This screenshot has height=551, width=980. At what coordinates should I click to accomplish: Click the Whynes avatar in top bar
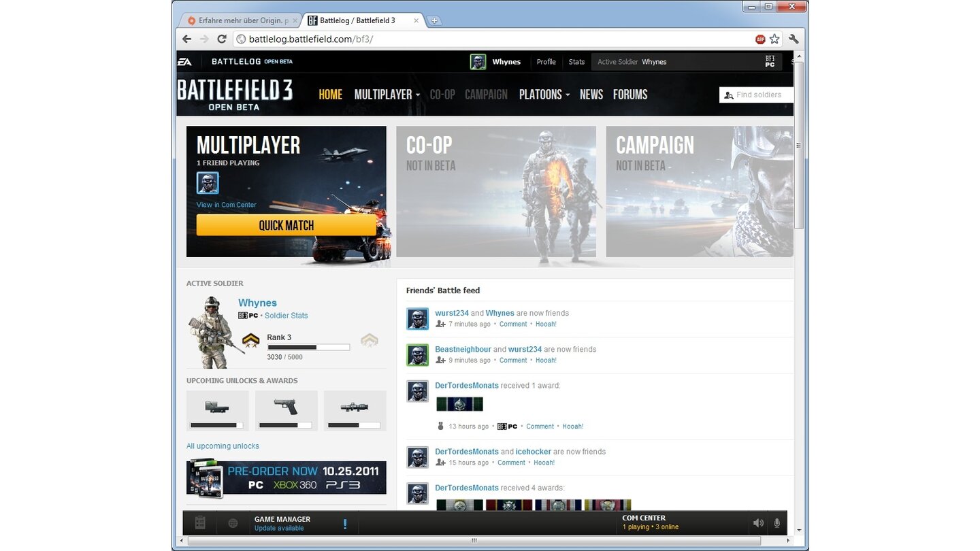(478, 62)
